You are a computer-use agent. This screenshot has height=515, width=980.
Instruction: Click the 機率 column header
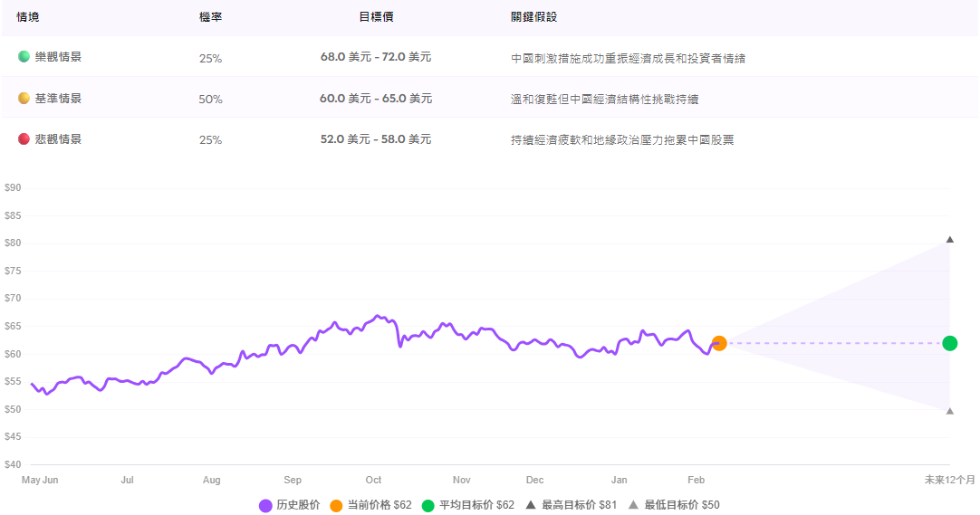point(211,17)
